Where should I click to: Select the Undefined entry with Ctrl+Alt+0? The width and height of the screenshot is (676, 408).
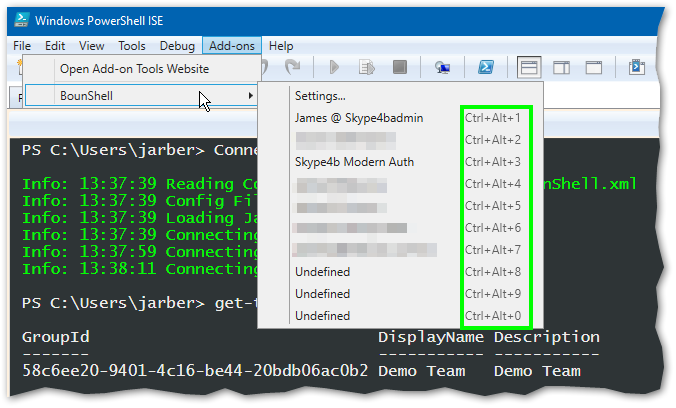point(401,316)
